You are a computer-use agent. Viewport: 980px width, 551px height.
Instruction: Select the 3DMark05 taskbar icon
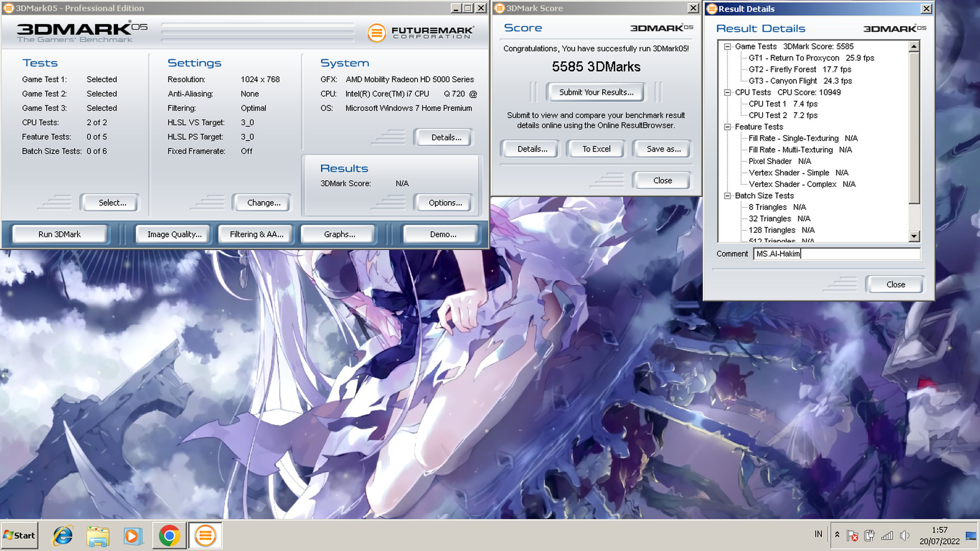pyautogui.click(x=205, y=536)
